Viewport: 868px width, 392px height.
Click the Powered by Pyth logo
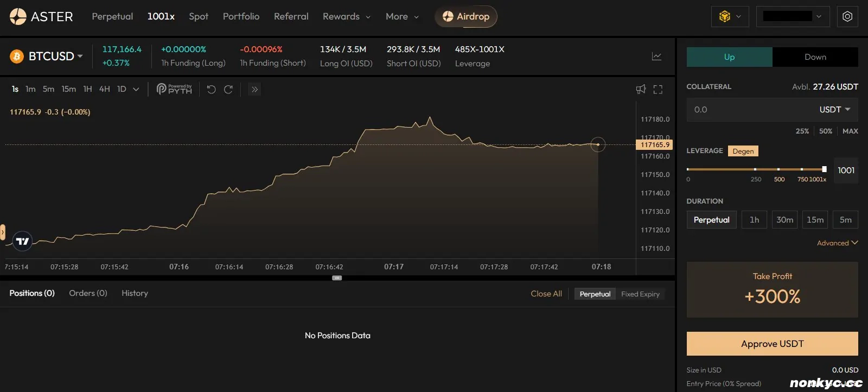(174, 89)
